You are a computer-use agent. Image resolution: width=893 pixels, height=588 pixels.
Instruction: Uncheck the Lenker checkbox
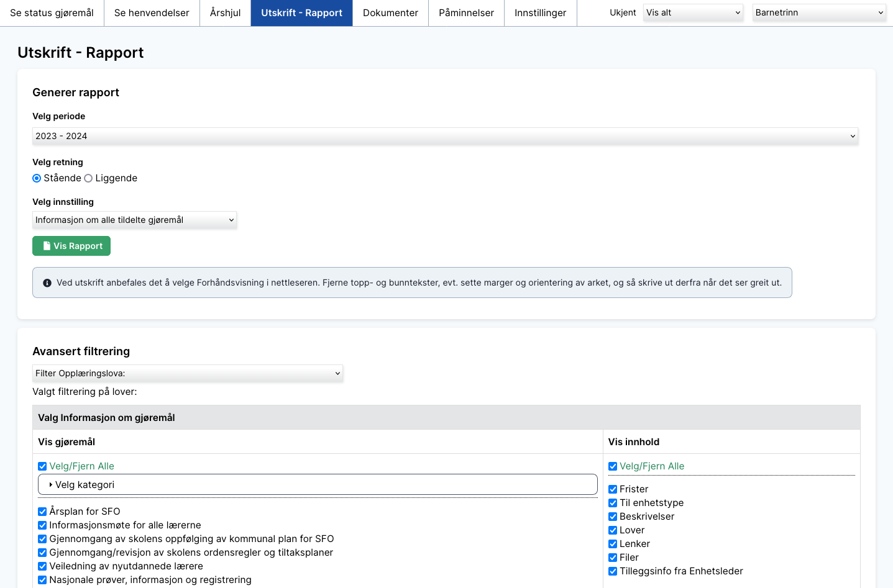pos(613,544)
